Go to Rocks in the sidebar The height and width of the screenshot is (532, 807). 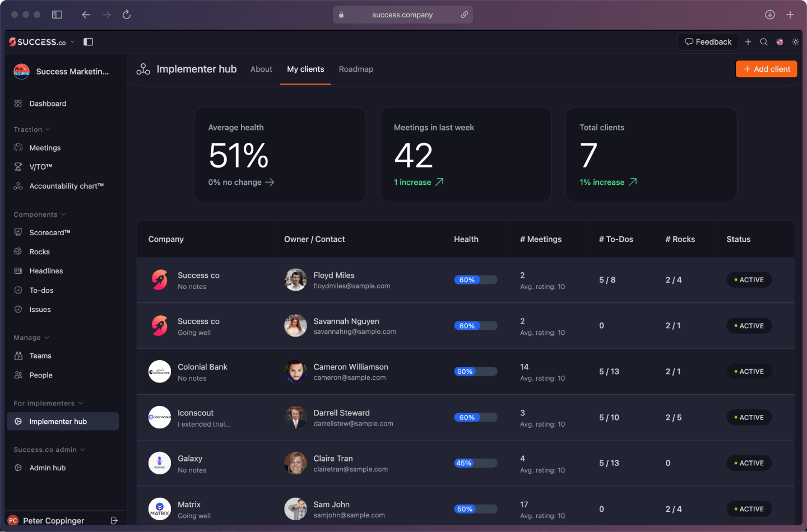pos(39,252)
